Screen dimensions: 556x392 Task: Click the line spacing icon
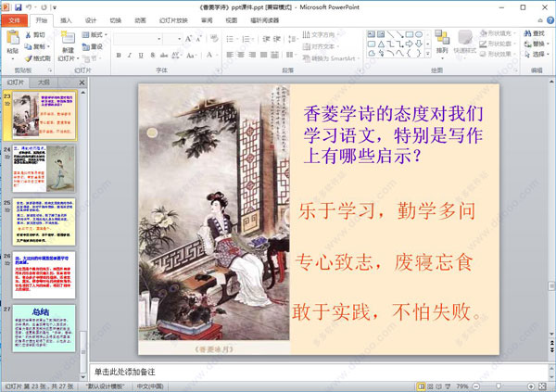[x=293, y=39]
